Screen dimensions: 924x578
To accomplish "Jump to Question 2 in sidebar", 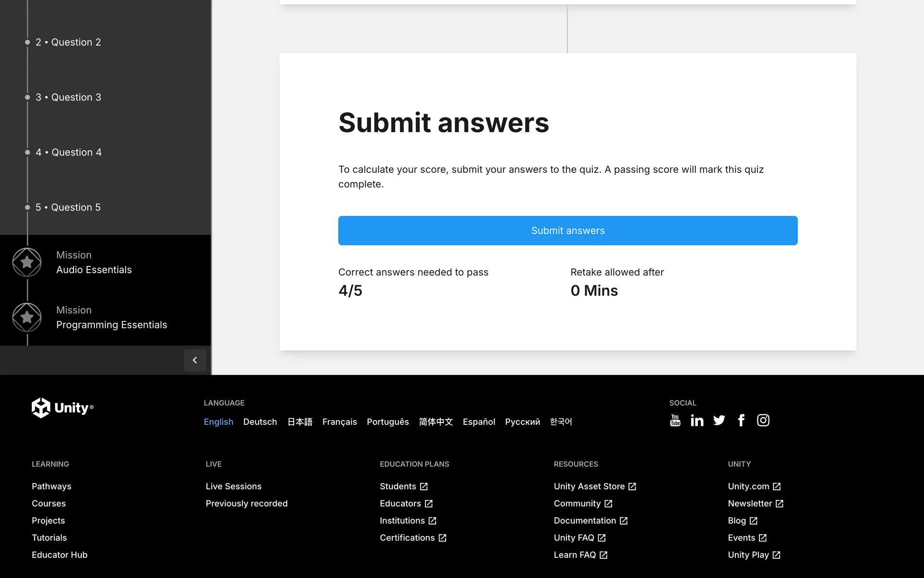I will tap(68, 42).
